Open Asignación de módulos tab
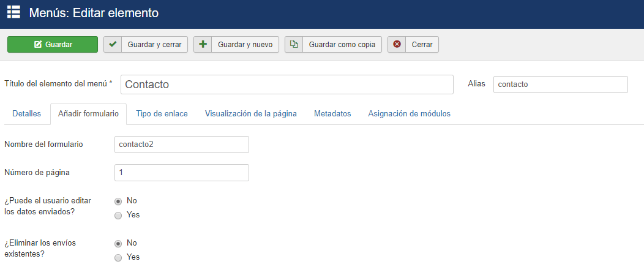 point(409,114)
